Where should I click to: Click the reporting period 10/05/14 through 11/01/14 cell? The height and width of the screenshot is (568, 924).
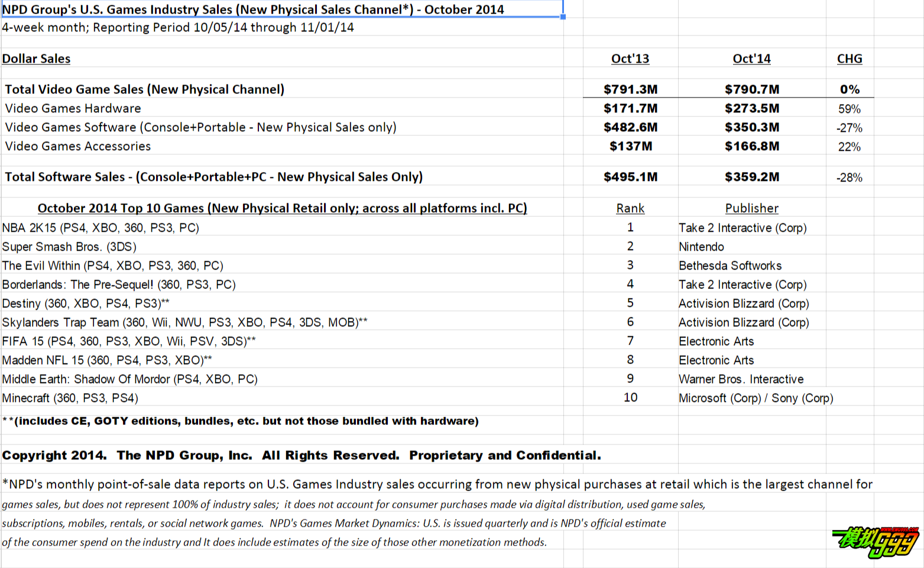coord(178,28)
